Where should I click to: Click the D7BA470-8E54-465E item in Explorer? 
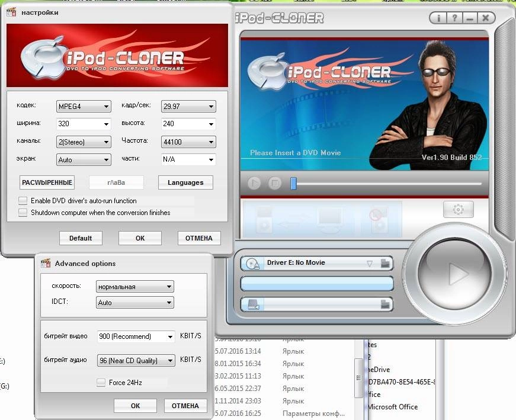click(x=401, y=382)
